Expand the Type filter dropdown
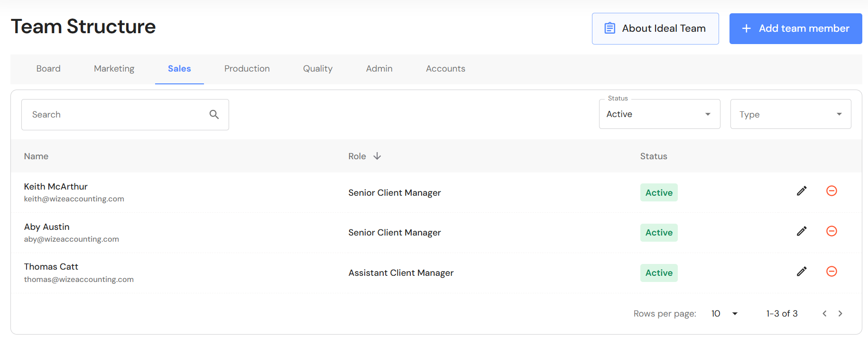 790,114
